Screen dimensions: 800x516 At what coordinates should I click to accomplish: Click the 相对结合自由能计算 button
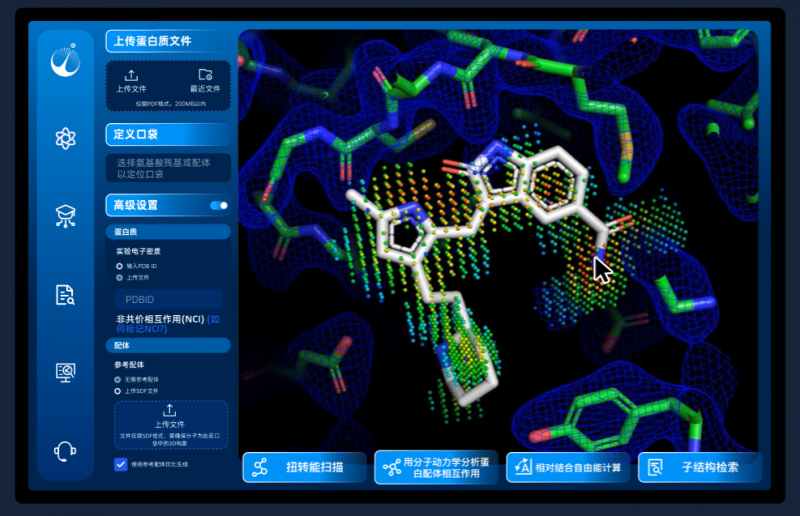567,467
